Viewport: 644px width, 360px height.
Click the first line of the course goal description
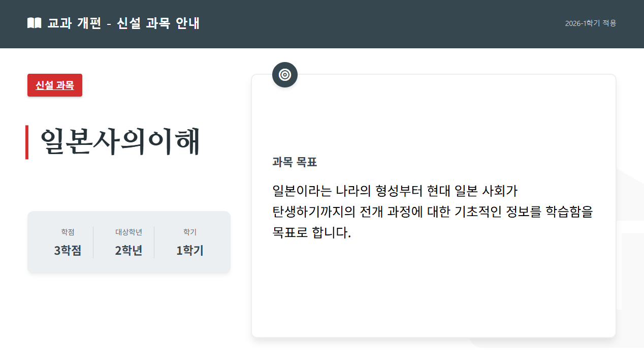[x=394, y=191]
